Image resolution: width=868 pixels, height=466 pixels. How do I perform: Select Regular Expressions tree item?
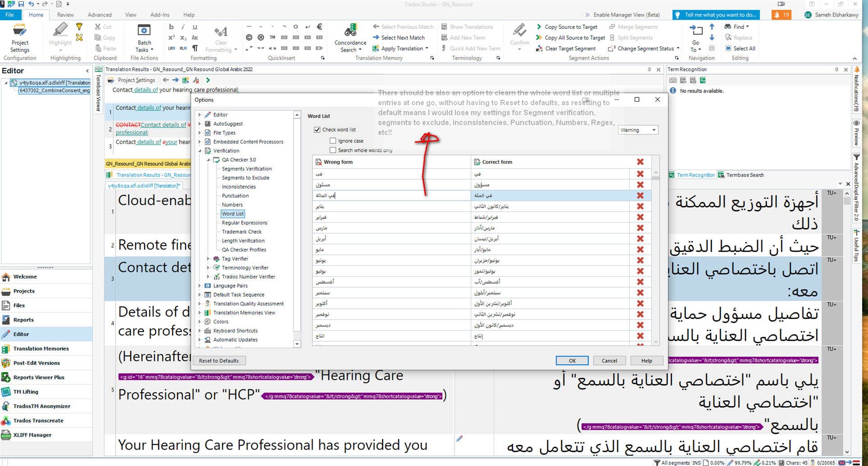(244, 223)
